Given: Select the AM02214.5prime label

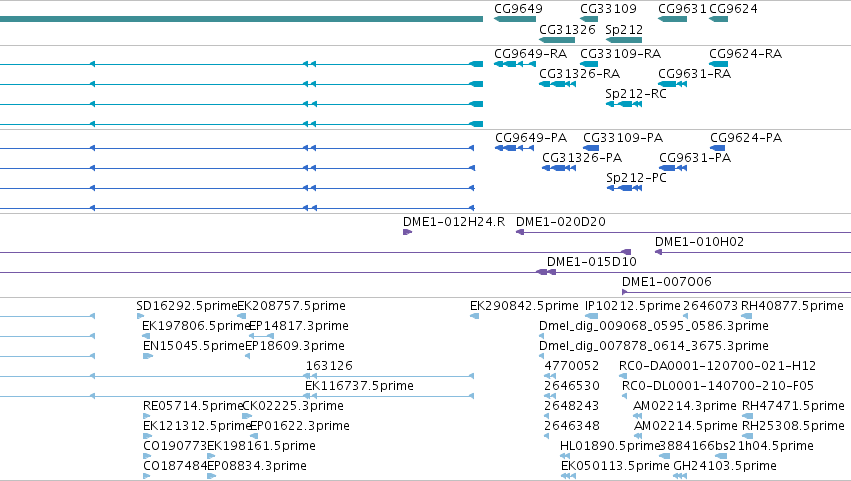Looking at the screenshot, I should tap(685, 427).
